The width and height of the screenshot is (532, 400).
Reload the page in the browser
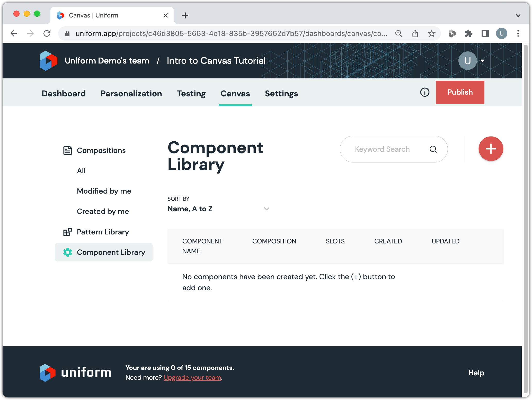pyautogui.click(x=47, y=33)
